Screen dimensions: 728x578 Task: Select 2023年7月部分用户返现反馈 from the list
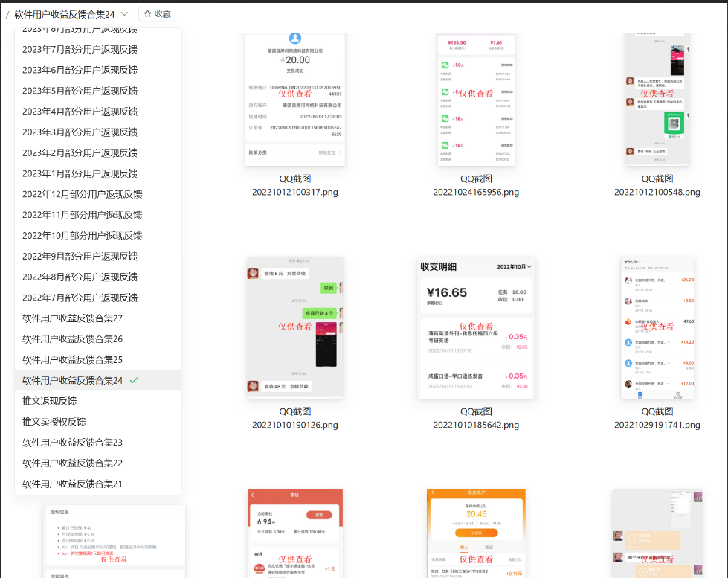point(80,49)
